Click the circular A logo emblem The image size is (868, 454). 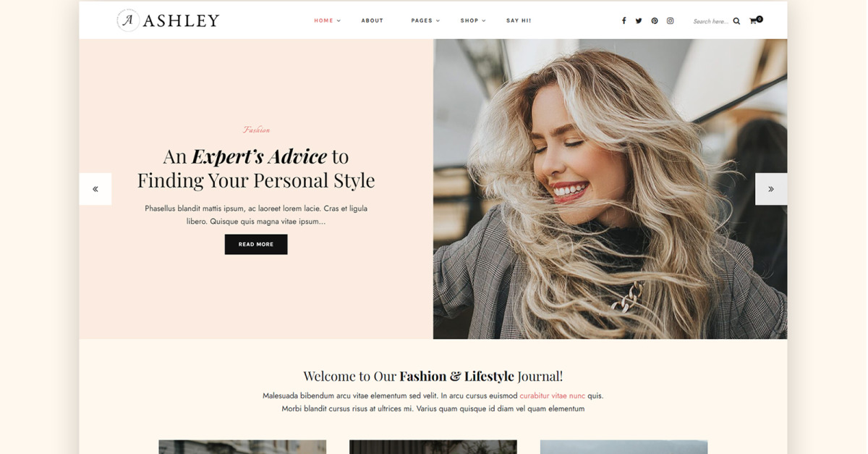[x=128, y=20]
